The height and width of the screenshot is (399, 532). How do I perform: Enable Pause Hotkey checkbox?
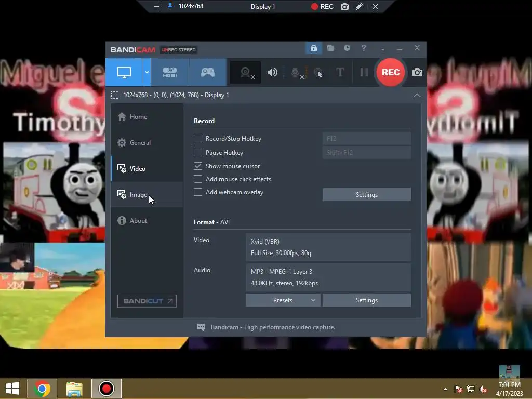(198, 153)
